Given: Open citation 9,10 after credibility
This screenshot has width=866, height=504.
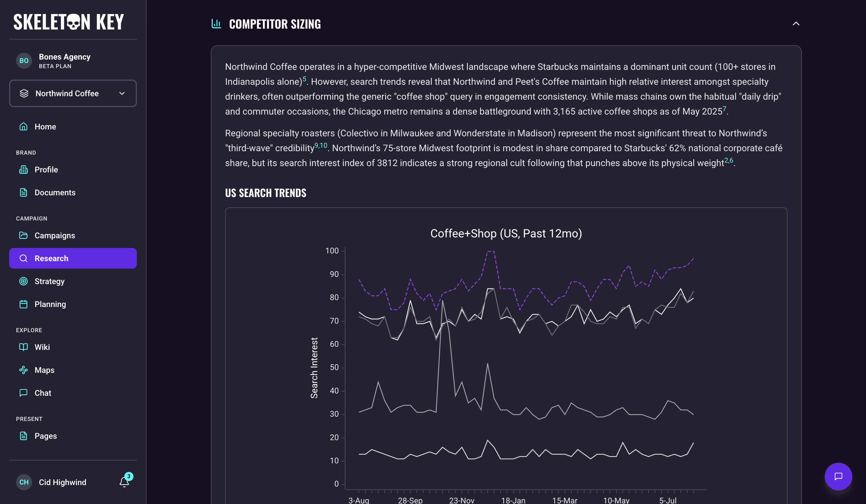Looking at the screenshot, I should pyautogui.click(x=321, y=146).
